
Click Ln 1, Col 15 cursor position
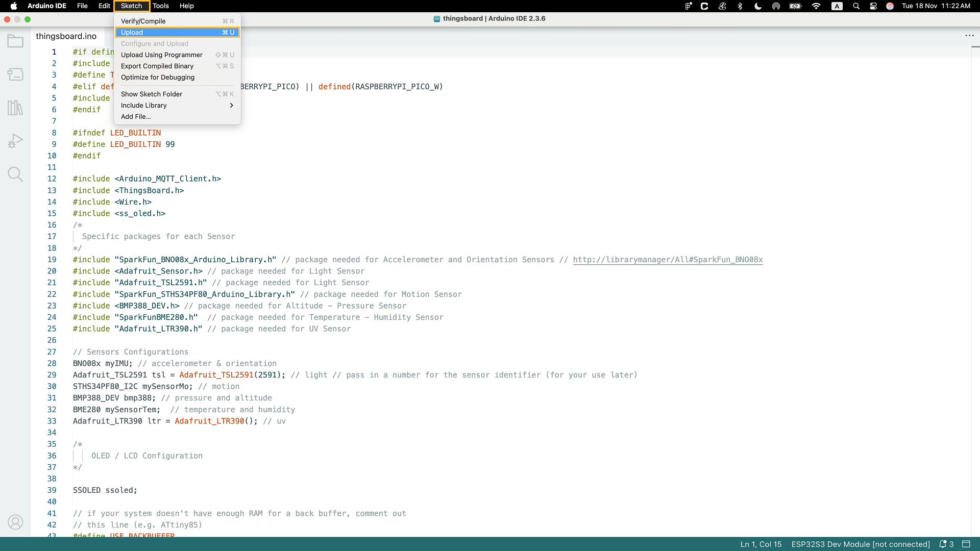761,544
